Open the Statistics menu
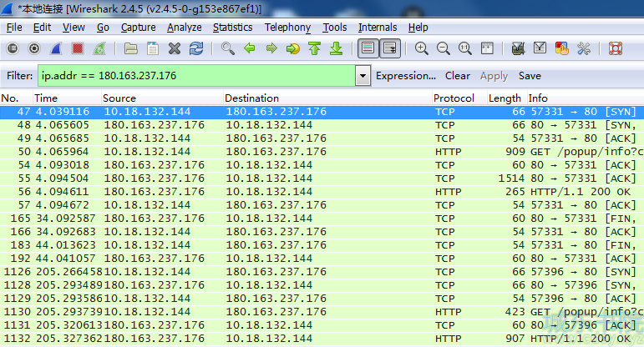 pyautogui.click(x=233, y=28)
